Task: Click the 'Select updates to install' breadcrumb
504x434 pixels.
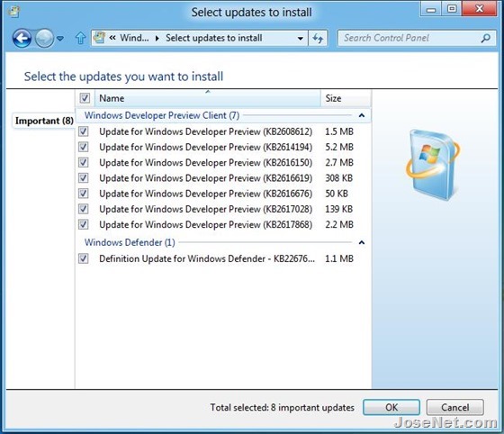Action: 214,38
